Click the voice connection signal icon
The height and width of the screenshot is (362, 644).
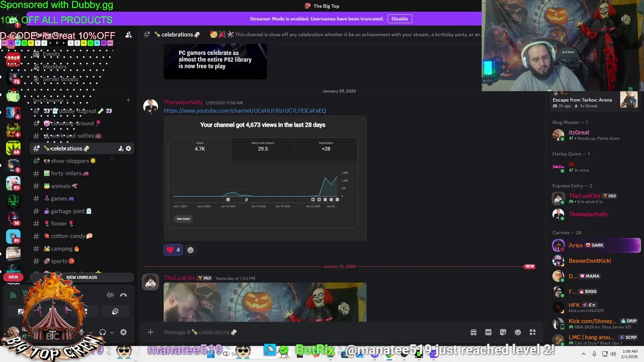pos(13,295)
